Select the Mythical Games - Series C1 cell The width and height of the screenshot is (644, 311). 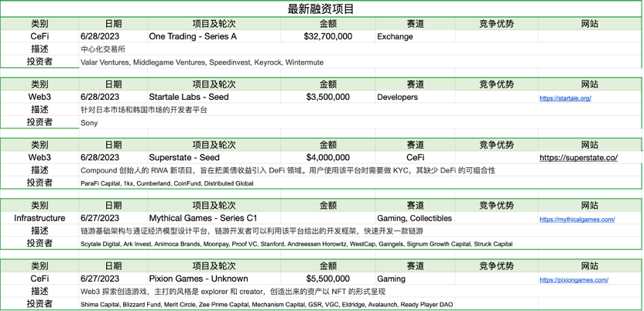tap(214, 218)
